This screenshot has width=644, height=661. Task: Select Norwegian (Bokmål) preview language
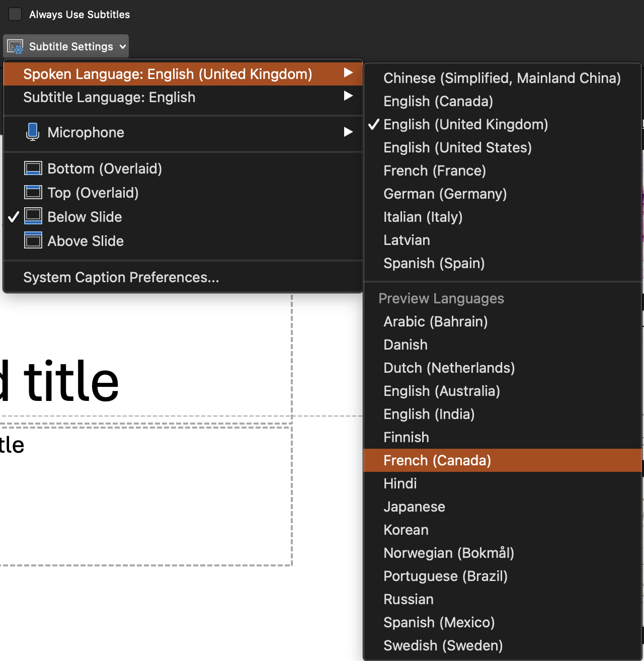[503, 553]
